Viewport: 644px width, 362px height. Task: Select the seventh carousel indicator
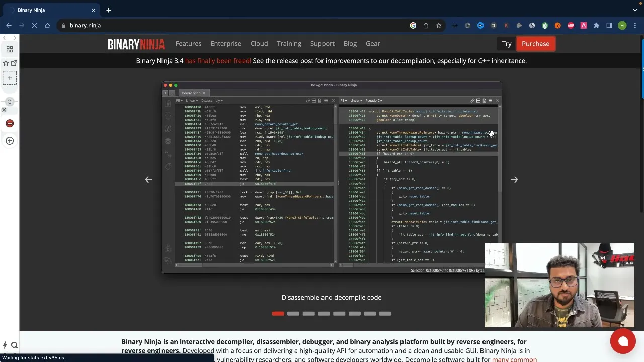[370, 314]
